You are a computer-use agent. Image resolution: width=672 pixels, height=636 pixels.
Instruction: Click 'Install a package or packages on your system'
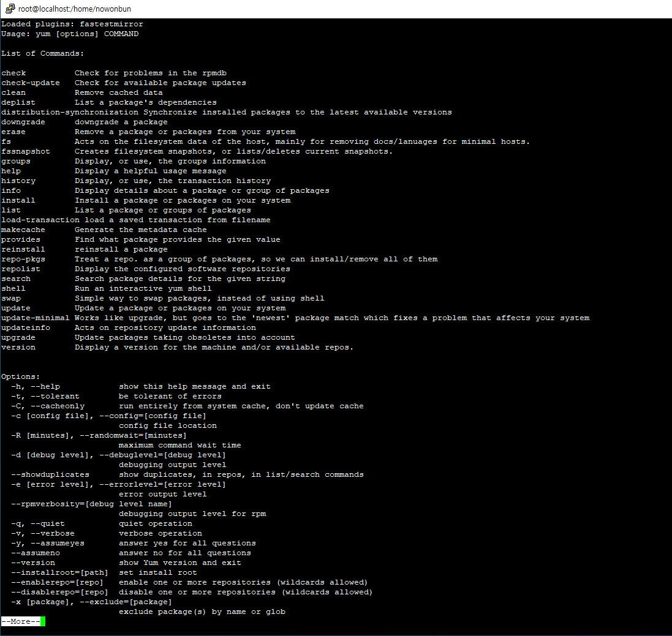(x=183, y=200)
